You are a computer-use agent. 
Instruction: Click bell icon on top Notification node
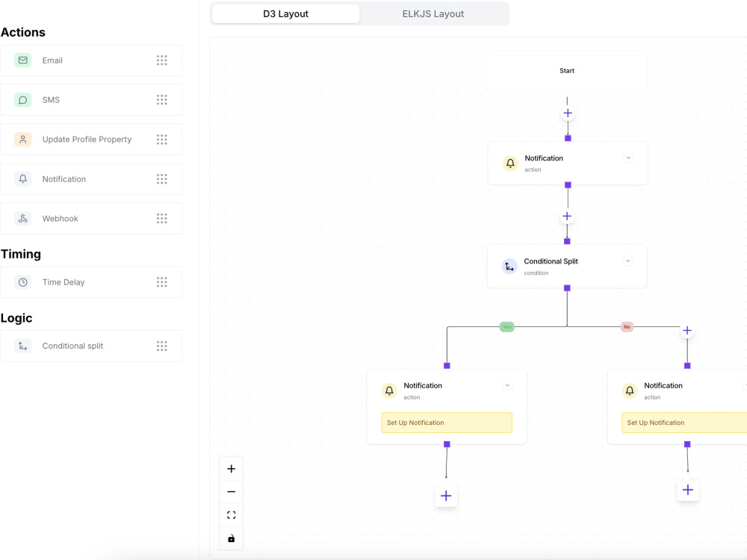510,164
